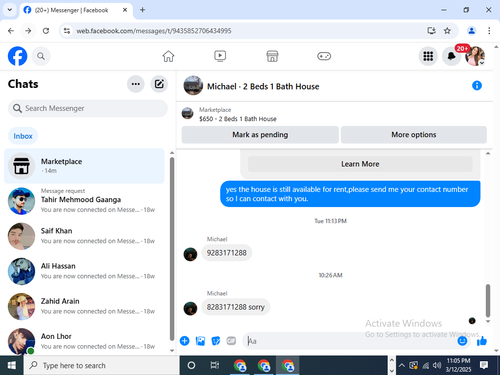The height and width of the screenshot is (375, 500).
Task: Open Chrome profile icon
Action: (x=471, y=31)
